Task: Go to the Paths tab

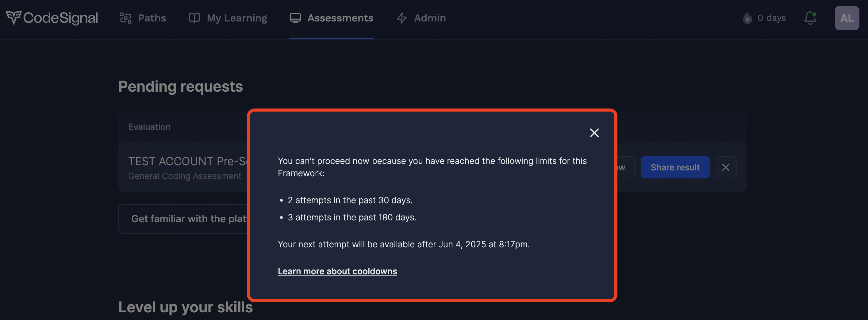Action: click(152, 18)
